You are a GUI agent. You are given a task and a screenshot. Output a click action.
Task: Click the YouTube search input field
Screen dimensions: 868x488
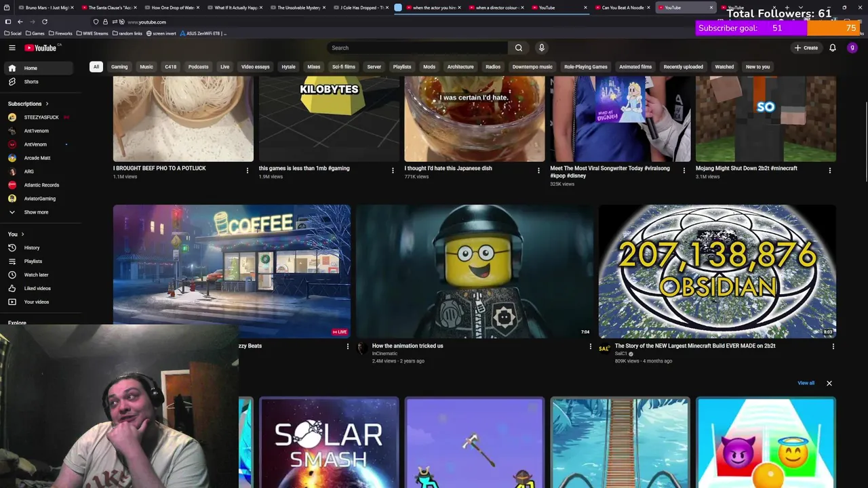click(417, 47)
